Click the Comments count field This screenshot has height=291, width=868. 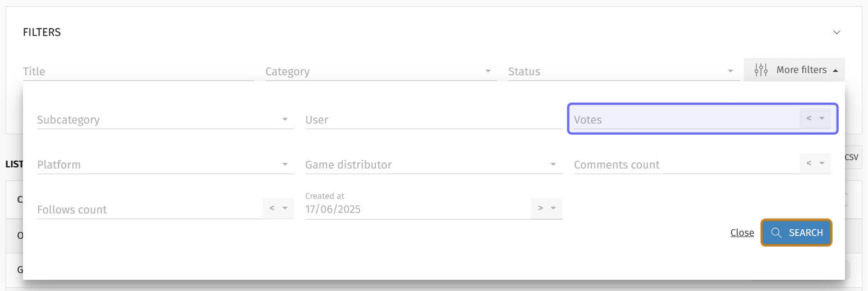point(686,165)
